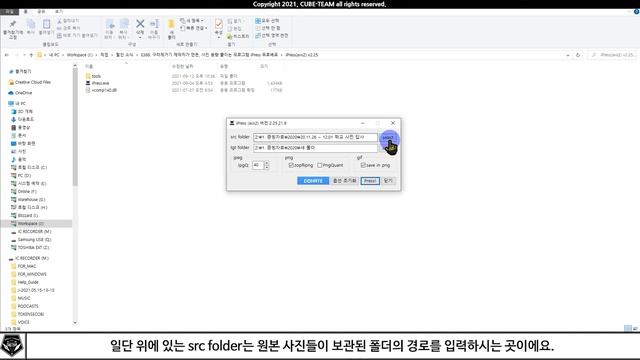Click the Pin to Quick access ribbon icon
Viewport: 640px width, 360px height.
13,24
